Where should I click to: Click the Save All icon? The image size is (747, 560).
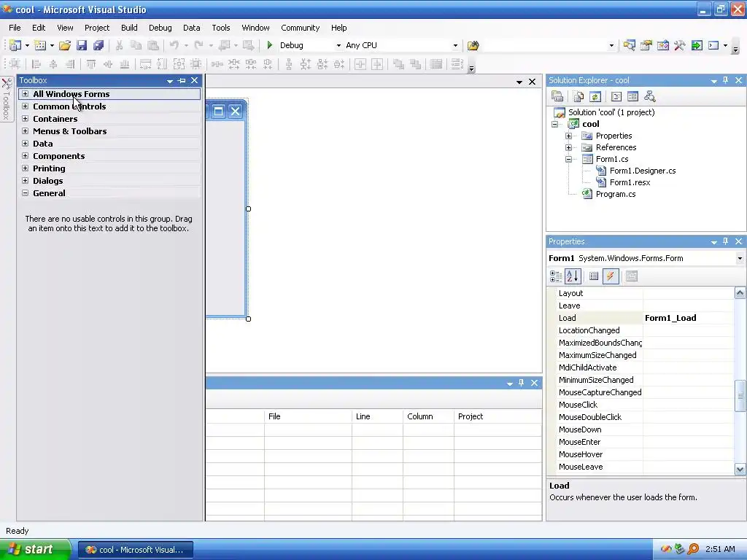[98, 45]
